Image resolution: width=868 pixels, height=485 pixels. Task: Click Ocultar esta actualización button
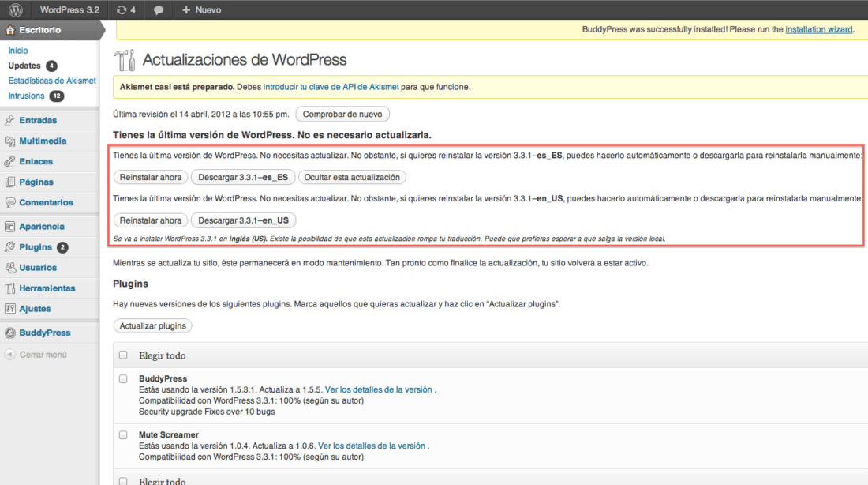click(352, 178)
